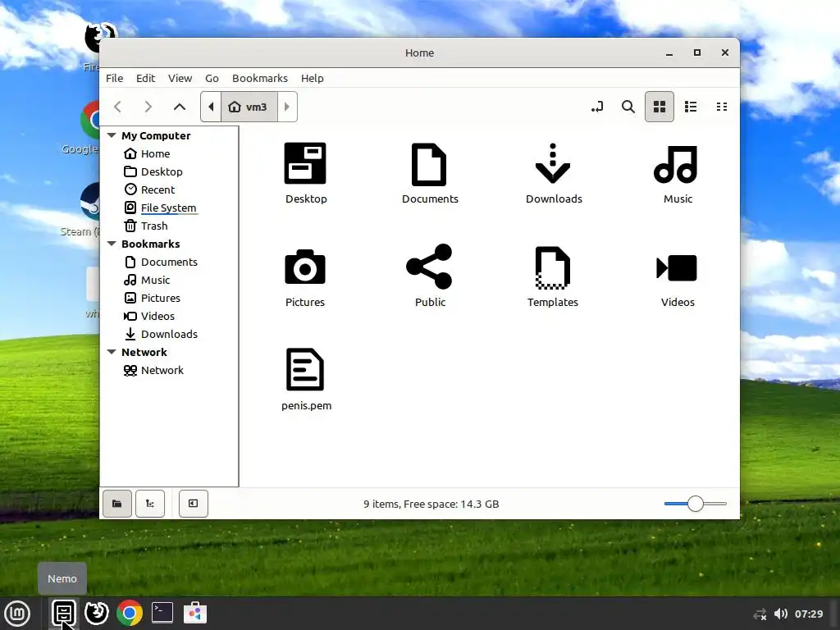Click the path bar left scroll arrow
840x630 pixels.
tap(211, 107)
